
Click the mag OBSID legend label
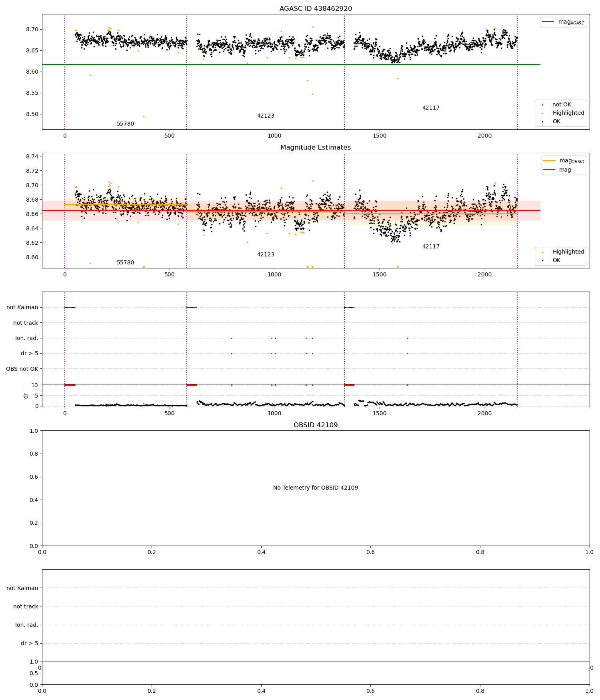(x=572, y=161)
